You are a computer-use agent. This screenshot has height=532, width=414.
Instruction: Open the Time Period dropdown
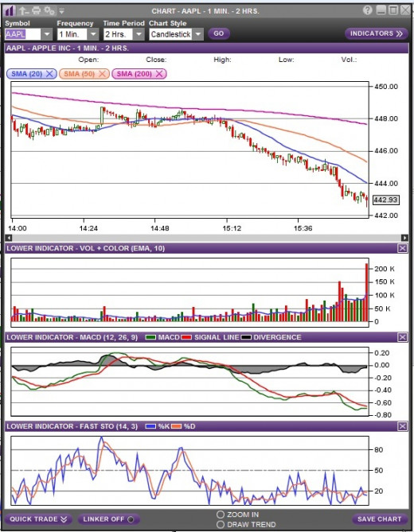tap(139, 34)
